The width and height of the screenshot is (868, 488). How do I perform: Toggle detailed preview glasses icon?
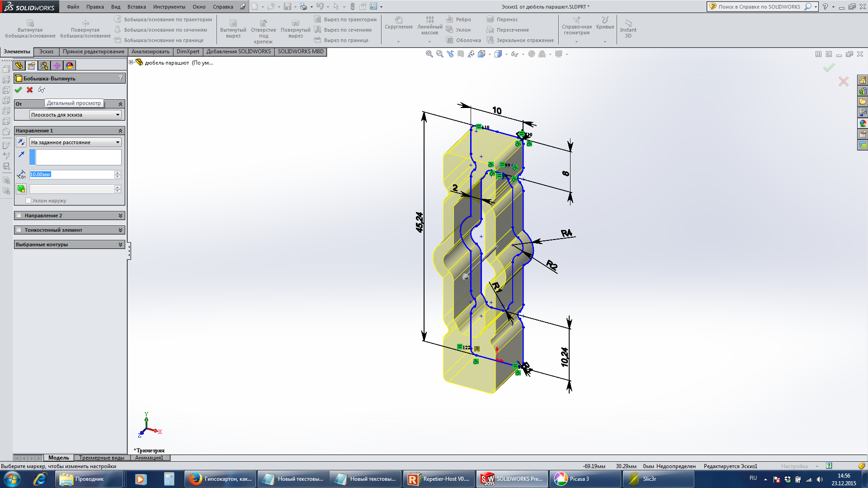tap(42, 90)
